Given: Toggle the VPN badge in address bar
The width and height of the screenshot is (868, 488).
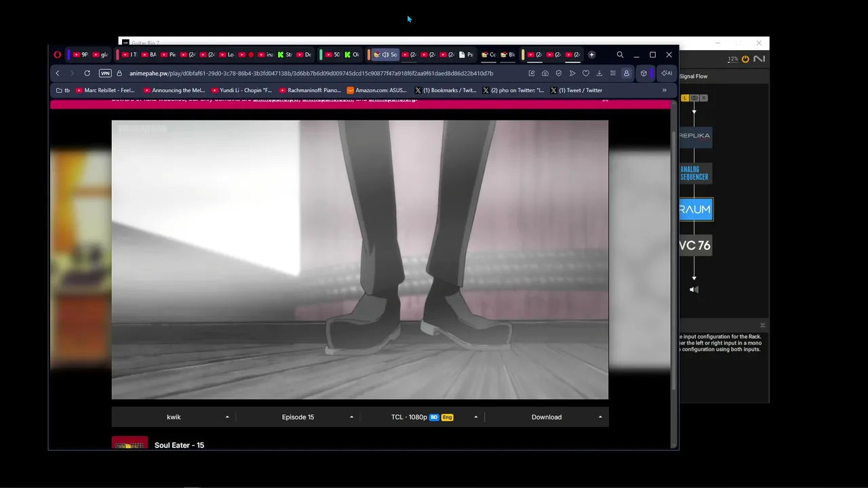Looking at the screenshot, I should click(x=105, y=73).
